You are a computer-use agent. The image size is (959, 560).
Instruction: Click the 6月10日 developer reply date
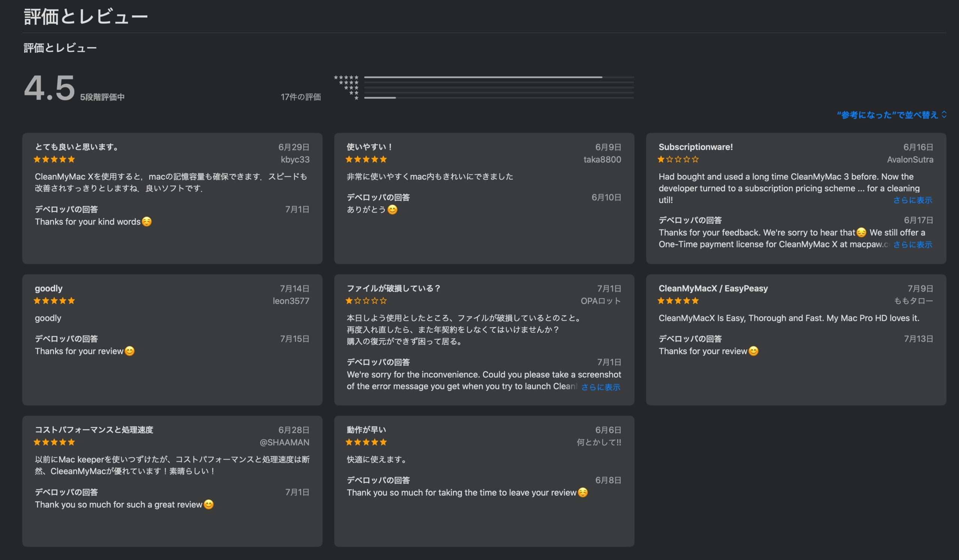point(606,197)
